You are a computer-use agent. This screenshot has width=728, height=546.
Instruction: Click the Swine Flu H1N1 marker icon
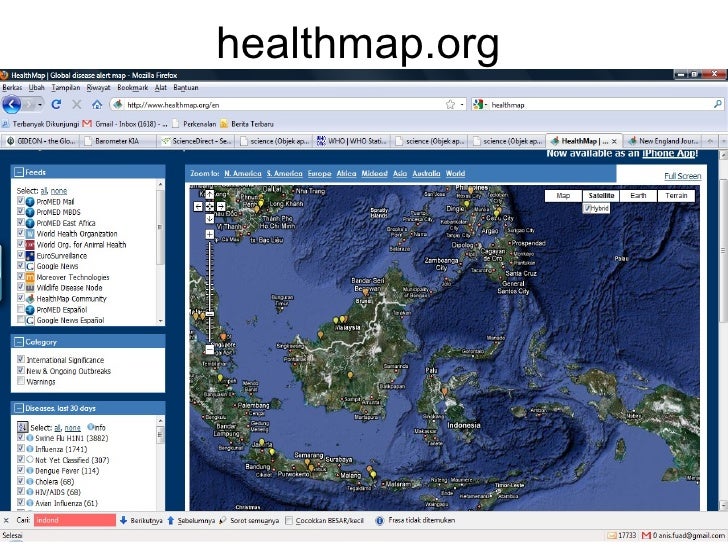30,438
